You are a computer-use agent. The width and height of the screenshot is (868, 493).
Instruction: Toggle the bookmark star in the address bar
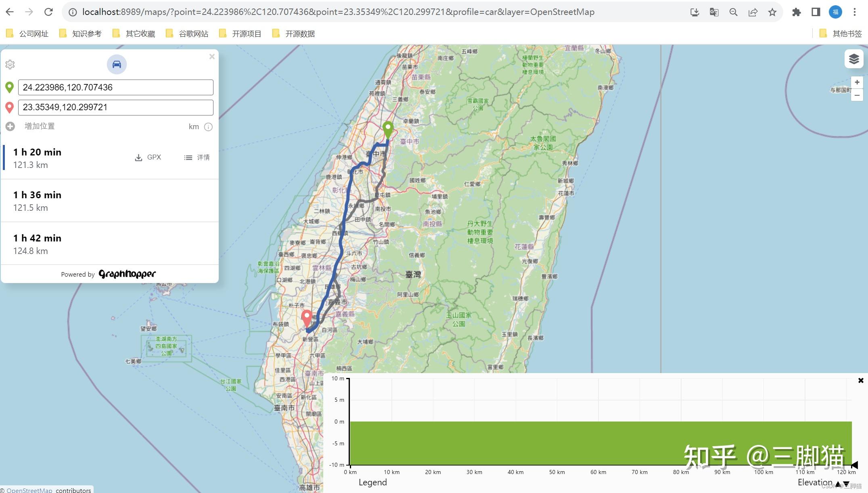(772, 12)
